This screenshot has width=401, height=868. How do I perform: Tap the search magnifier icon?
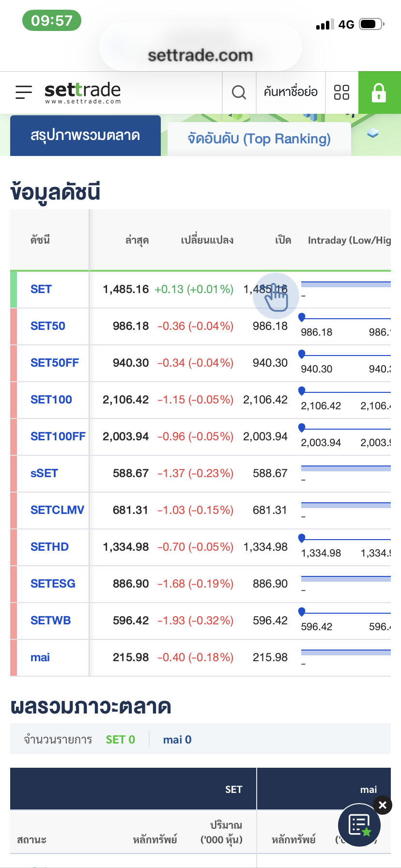(x=239, y=92)
